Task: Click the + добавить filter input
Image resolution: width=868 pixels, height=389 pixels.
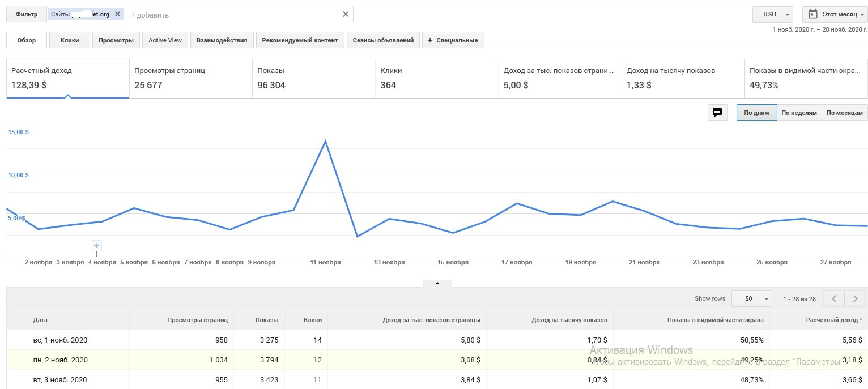Action: [227, 15]
